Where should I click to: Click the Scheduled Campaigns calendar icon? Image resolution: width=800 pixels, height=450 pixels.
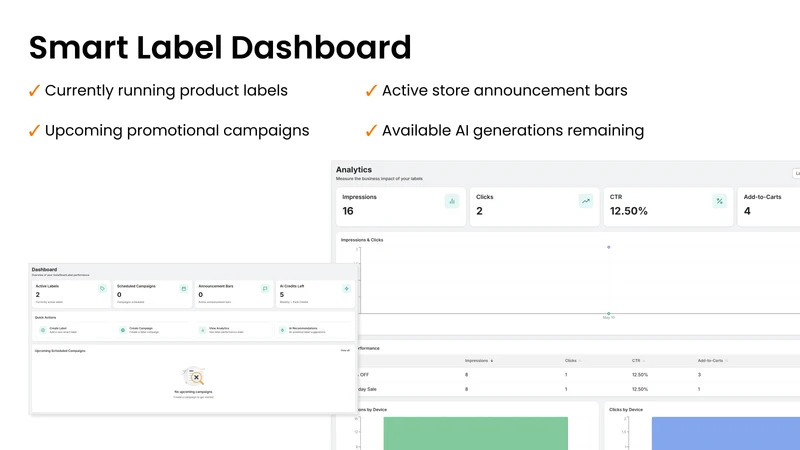184,289
